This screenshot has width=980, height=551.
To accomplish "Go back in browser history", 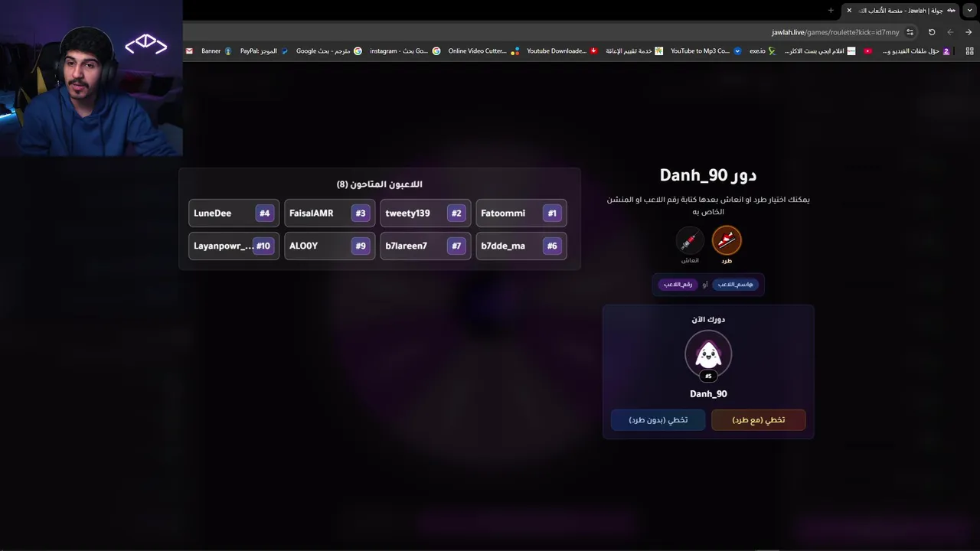I will pyautogui.click(x=969, y=32).
